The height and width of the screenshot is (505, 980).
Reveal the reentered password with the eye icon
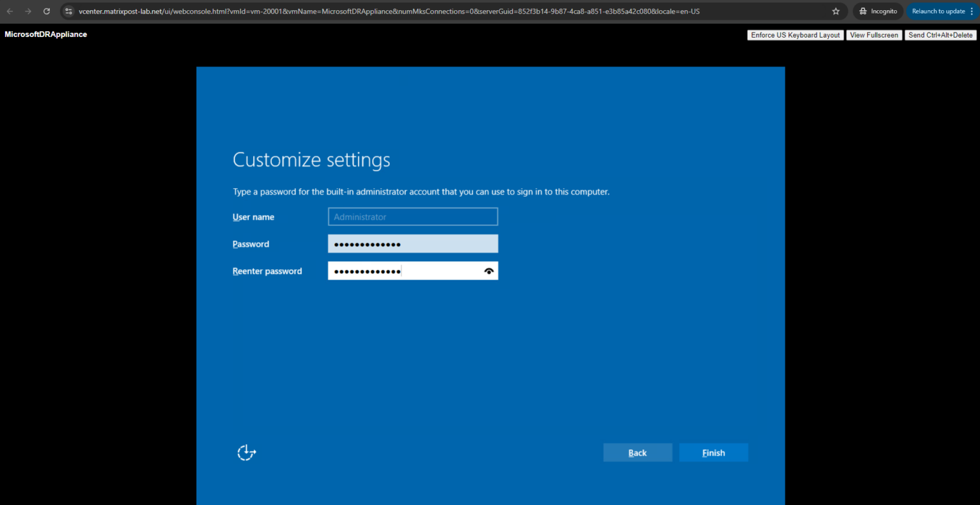489,270
